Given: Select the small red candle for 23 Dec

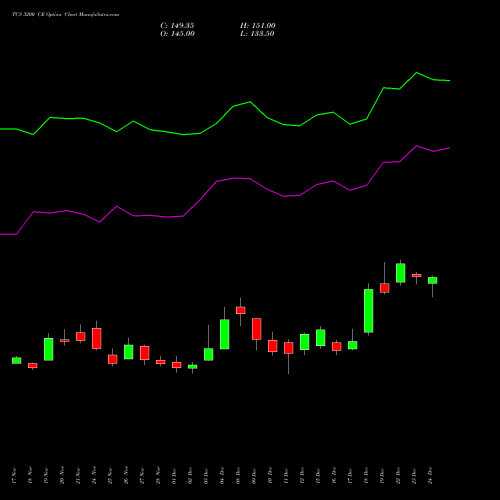Looking at the screenshot, I should point(417,275).
